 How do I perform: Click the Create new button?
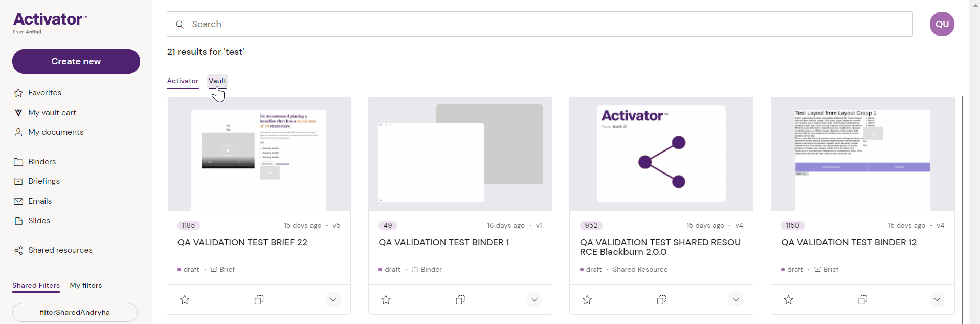click(76, 61)
